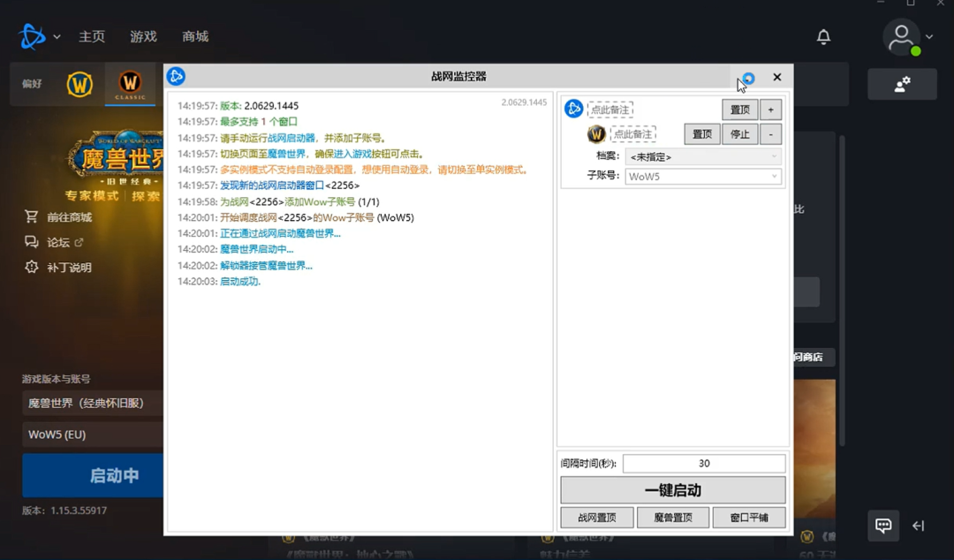Click the version text 2.0629.1445 at log corner

tap(524, 102)
